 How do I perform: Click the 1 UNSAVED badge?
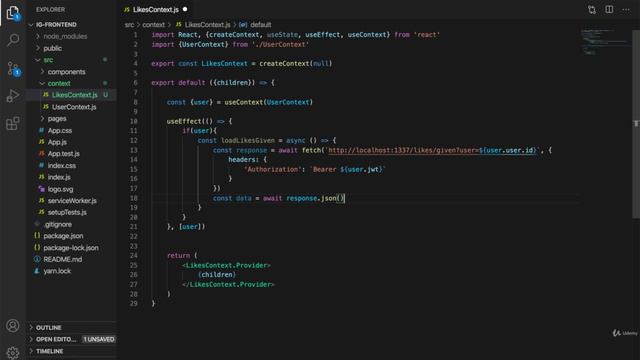99,339
